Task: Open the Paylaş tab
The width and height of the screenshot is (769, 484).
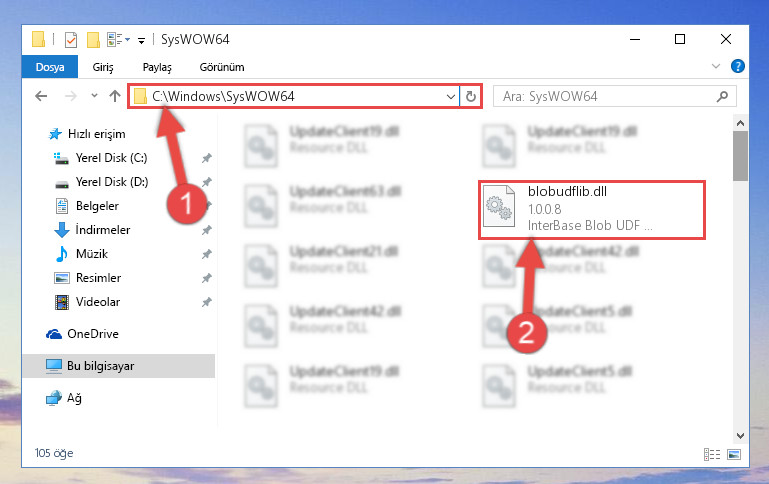Action: click(157, 67)
